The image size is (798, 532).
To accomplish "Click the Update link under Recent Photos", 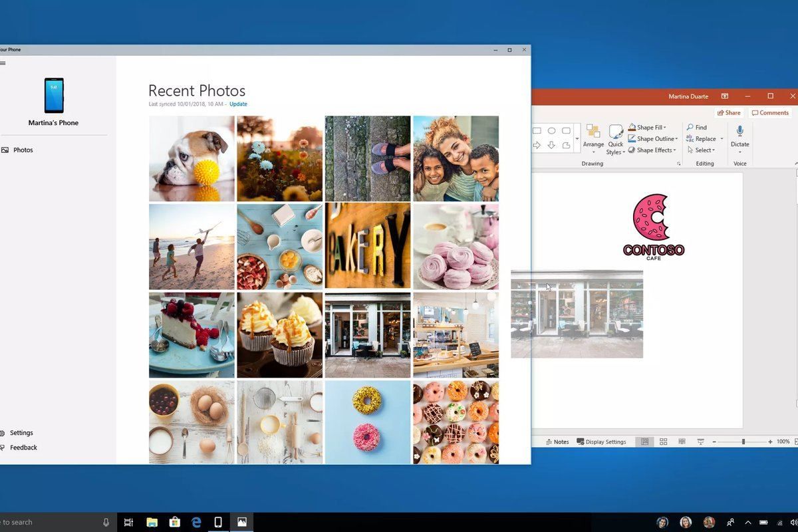I will point(238,104).
